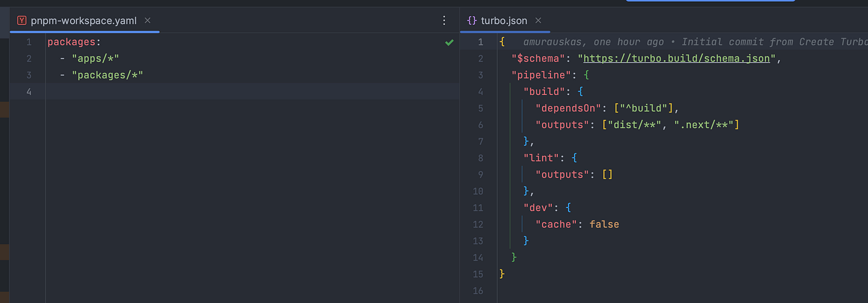The image size is (868, 303).
Task: Click the "build" key opening brace
Action: (581, 91)
